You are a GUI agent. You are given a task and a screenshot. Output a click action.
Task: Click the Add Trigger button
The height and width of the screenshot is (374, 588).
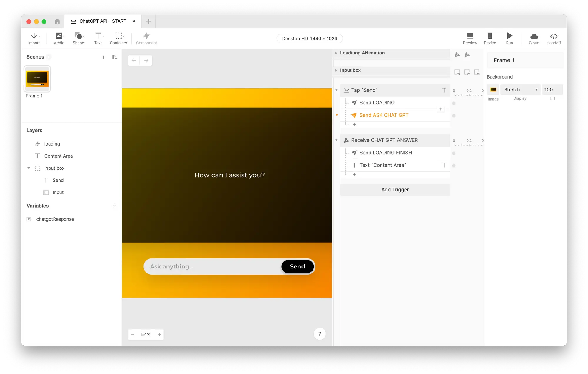pos(395,190)
